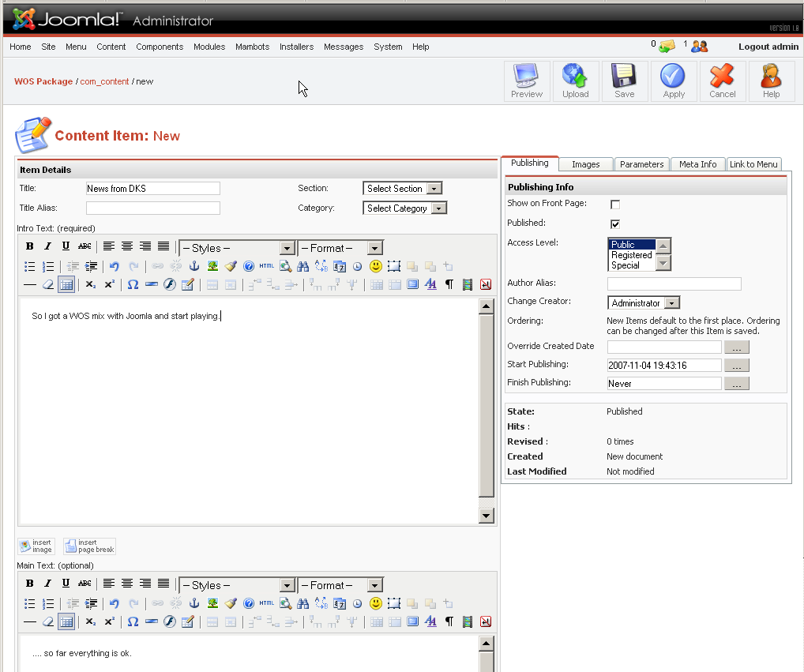This screenshot has width=804, height=672.
Task: Insert smiley emoticon in Intro Text editor
Action: pos(376,266)
